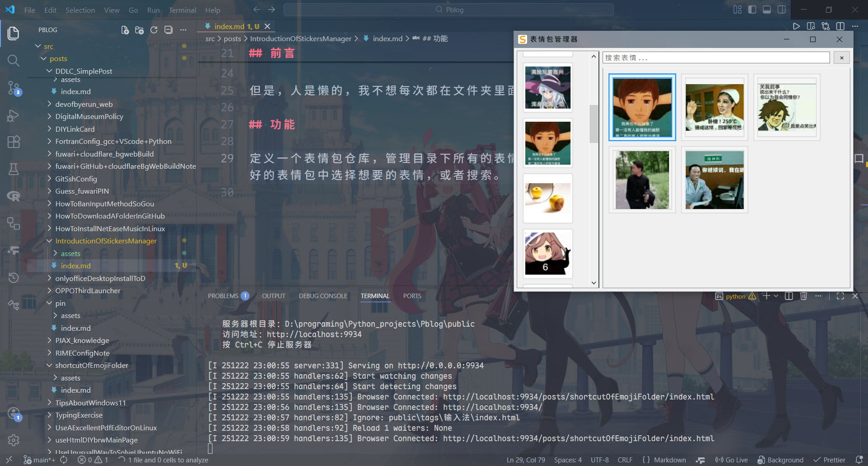Screen dimensions: 868x466
Task: Split the terminal pane
Action: tap(789, 296)
